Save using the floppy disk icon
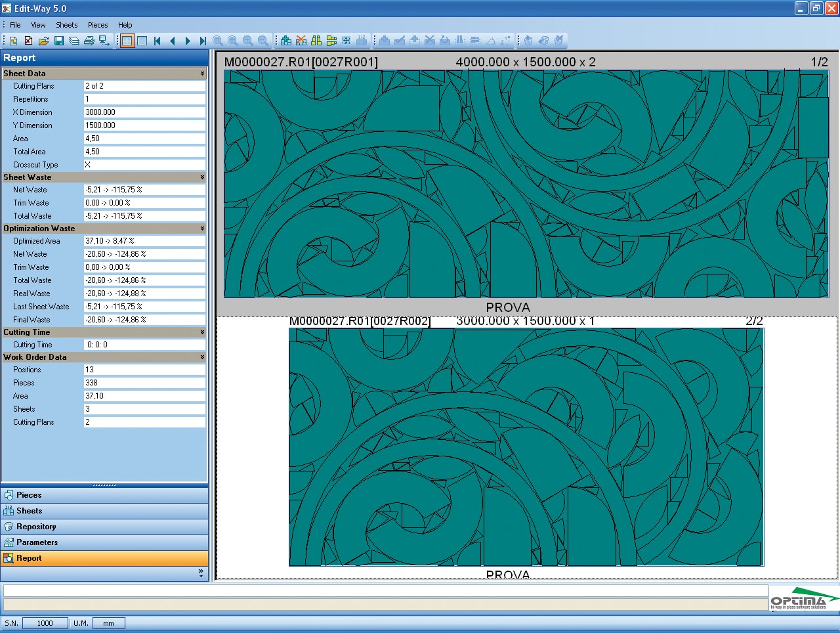Image resolution: width=840 pixels, height=633 pixels. [58, 41]
